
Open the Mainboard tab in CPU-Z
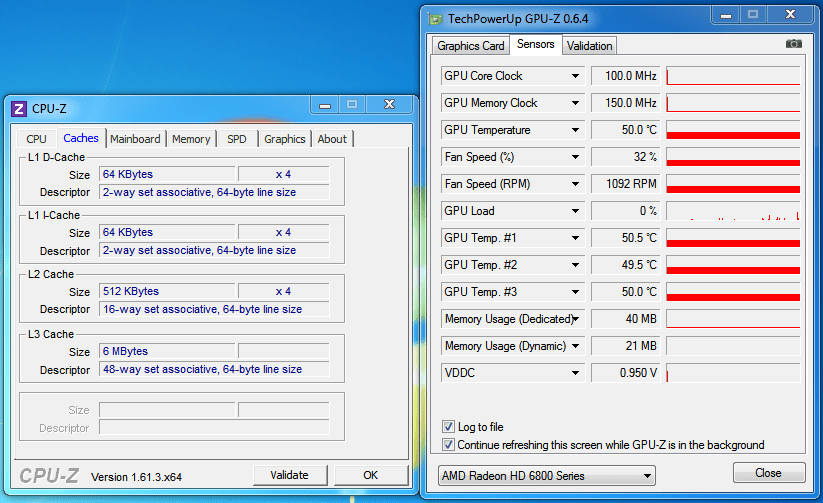(135, 139)
